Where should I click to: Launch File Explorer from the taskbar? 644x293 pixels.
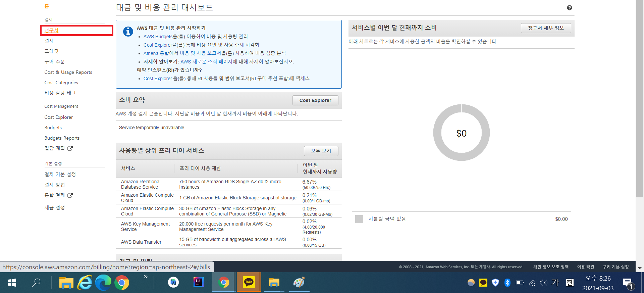(x=66, y=283)
